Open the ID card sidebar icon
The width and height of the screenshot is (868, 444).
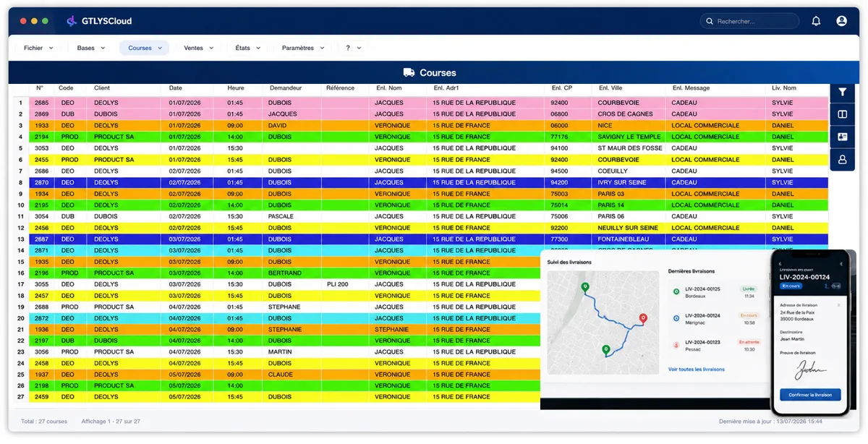pyautogui.click(x=843, y=137)
